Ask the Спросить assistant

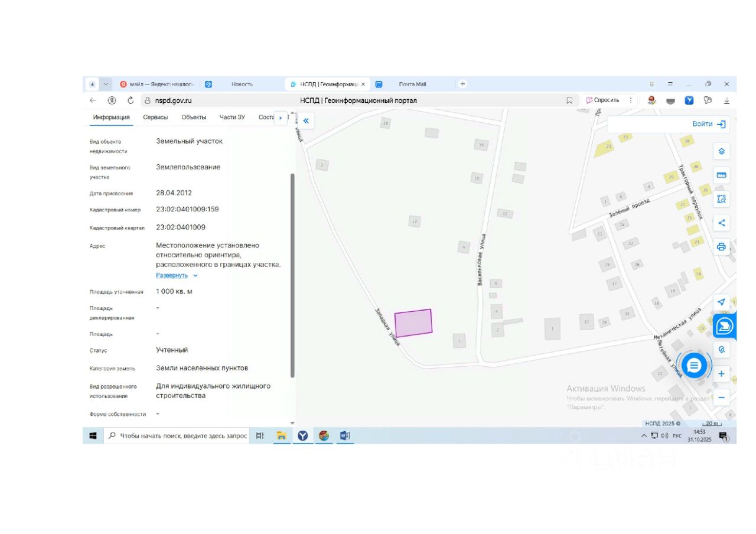click(602, 100)
